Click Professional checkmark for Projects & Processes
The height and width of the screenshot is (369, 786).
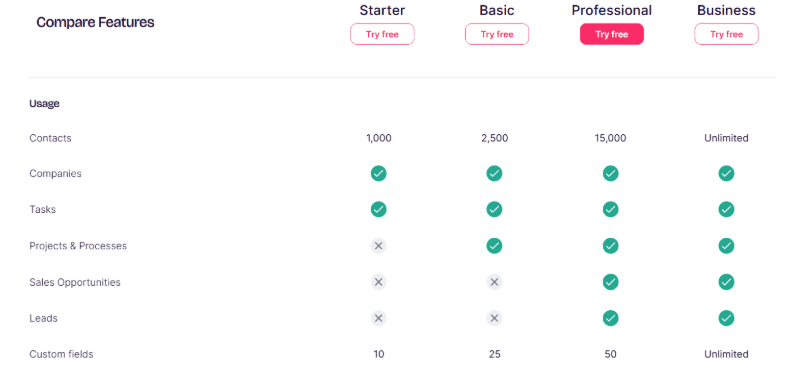click(610, 246)
